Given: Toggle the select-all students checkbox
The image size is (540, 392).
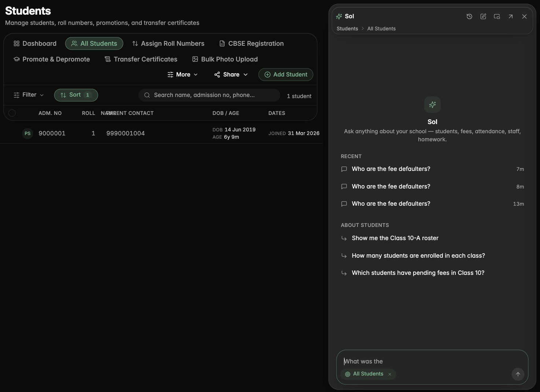Looking at the screenshot, I should click(12, 113).
